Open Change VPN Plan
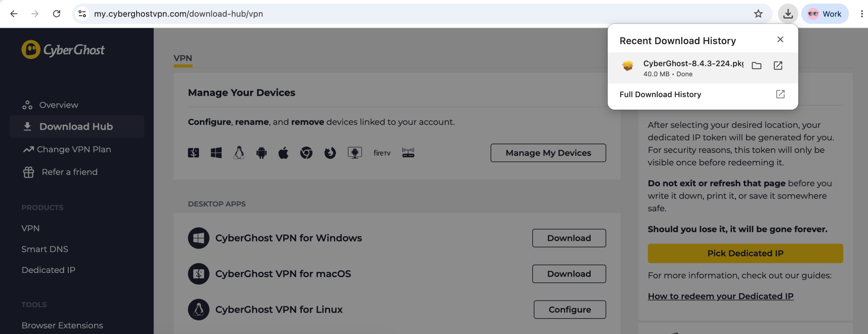Viewport: 868px width, 334px height. pos(67,149)
